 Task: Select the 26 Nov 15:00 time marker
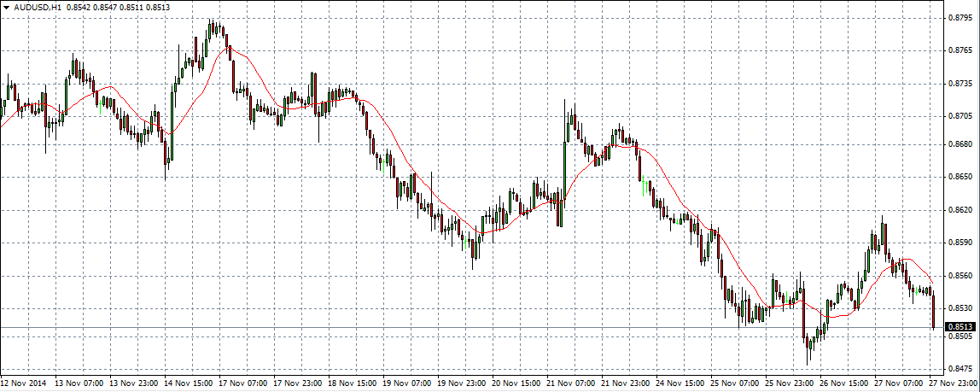pyautogui.click(x=843, y=384)
